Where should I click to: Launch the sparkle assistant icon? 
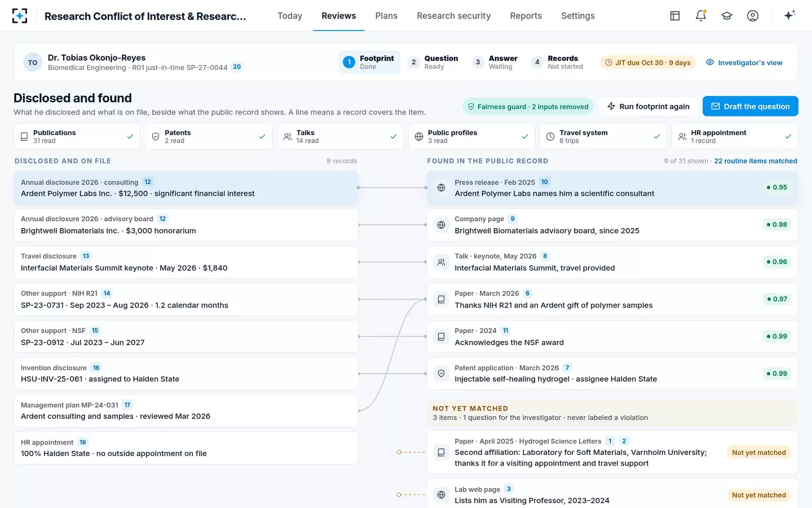coord(789,15)
